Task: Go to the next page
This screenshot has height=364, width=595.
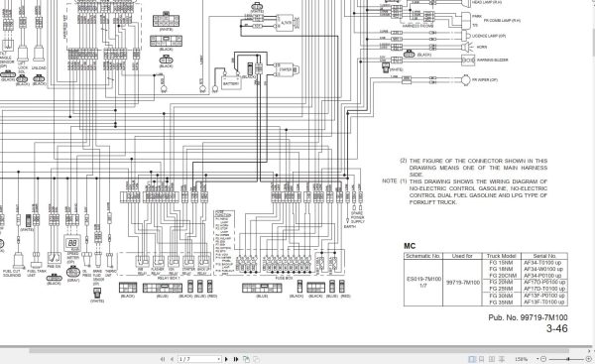Action: pyautogui.click(x=226, y=359)
